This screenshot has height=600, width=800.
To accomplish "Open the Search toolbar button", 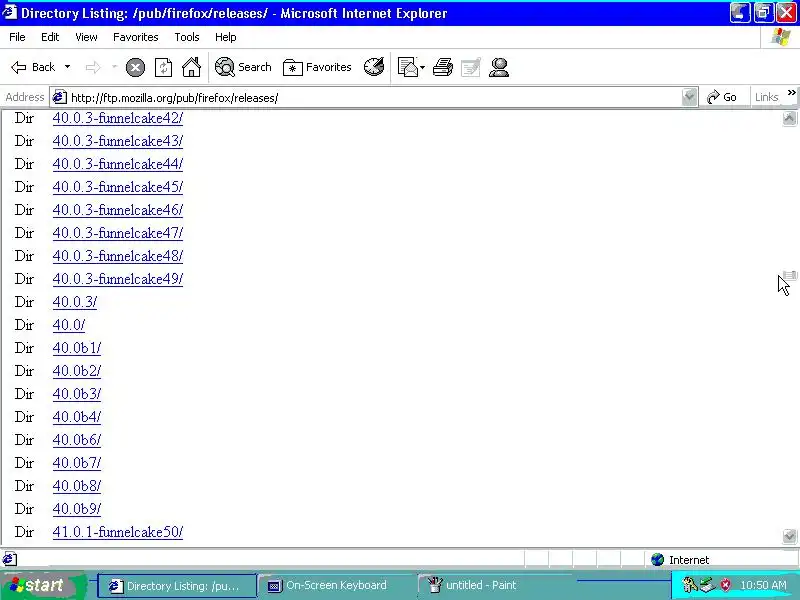I will point(243,67).
